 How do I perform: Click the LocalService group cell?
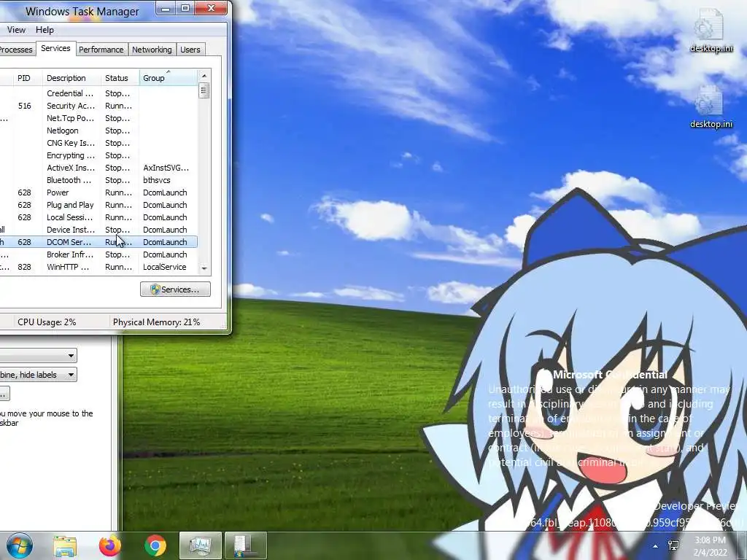pos(164,267)
